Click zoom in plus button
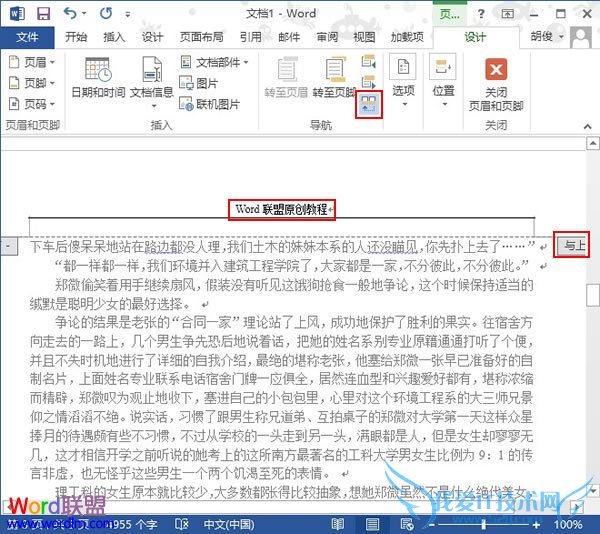 (536, 525)
